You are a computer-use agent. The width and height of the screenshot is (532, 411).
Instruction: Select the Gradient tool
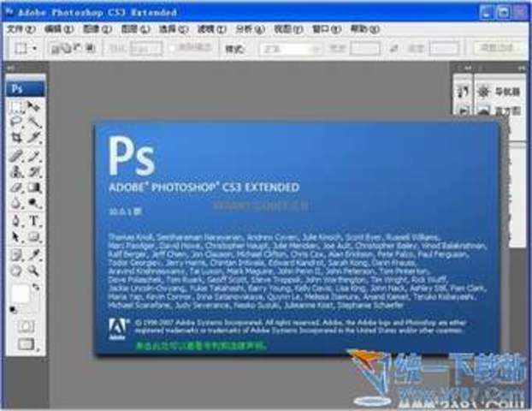tap(34, 188)
